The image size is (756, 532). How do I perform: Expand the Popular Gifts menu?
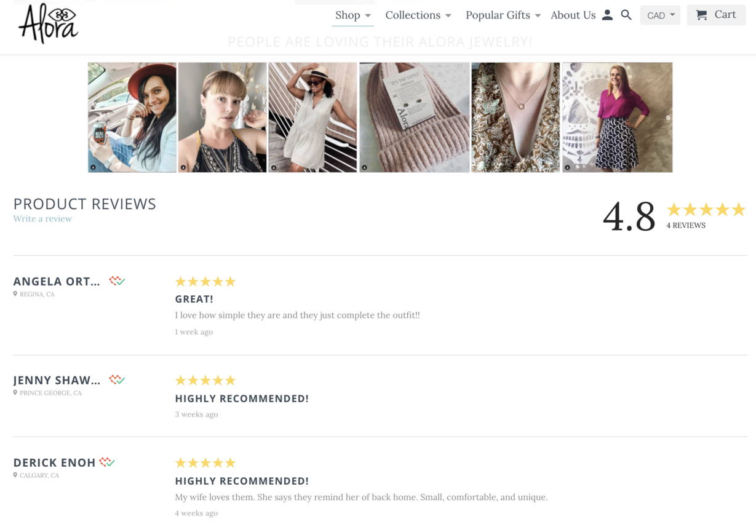coord(503,15)
